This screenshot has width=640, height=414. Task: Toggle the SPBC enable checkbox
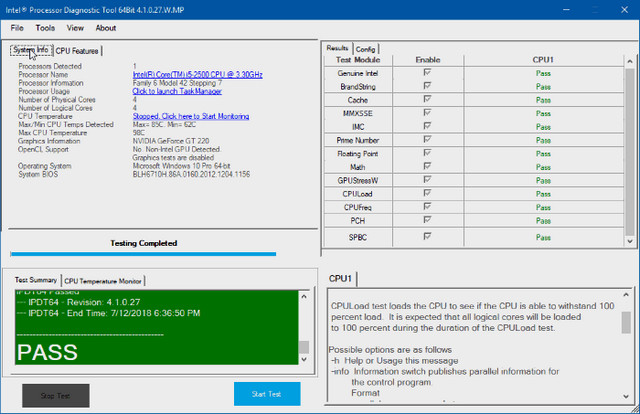(427, 236)
